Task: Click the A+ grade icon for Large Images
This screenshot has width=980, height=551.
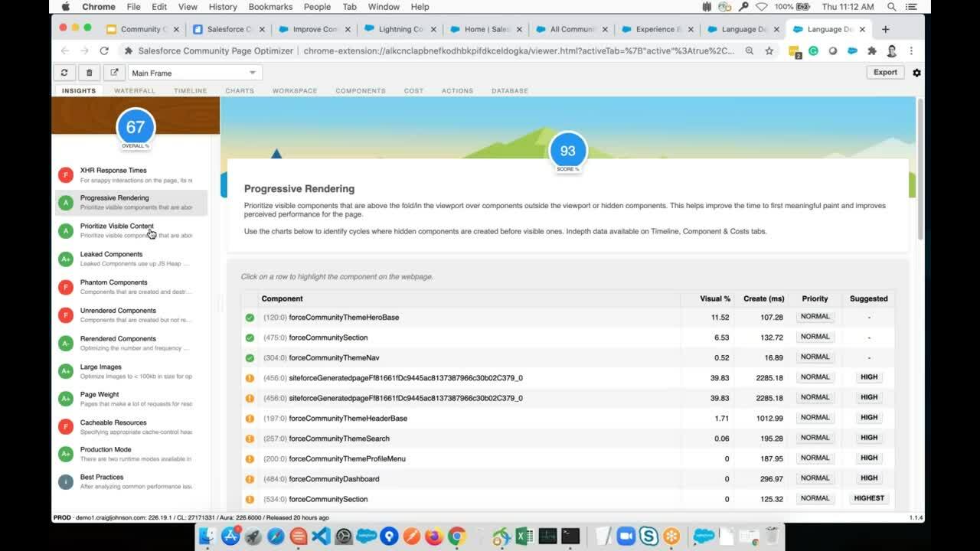Action: 66,370
